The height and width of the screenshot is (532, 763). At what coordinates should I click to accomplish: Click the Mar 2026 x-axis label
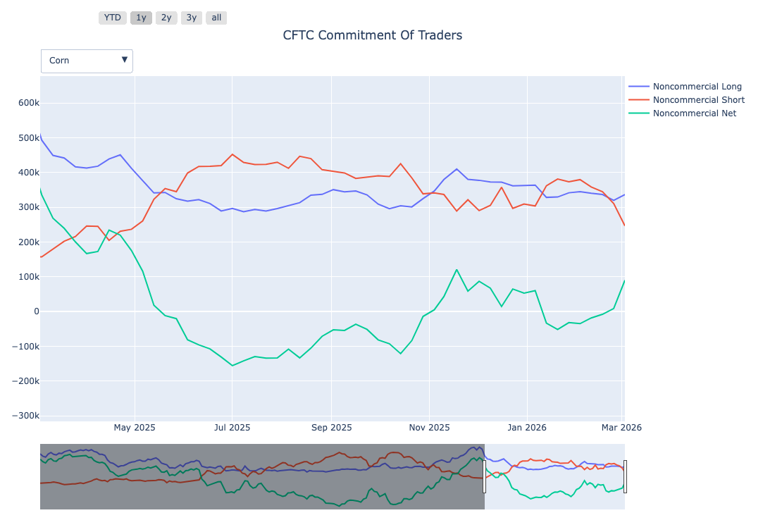pos(622,427)
